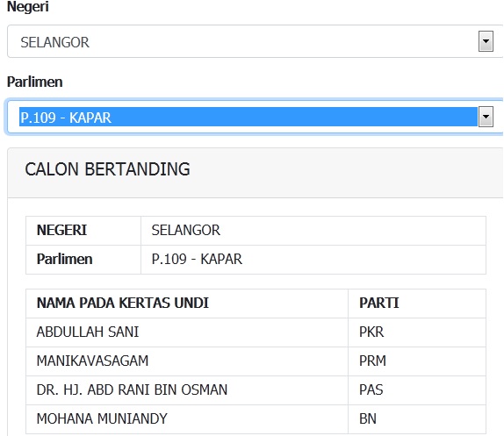This screenshot has height=436, width=504.
Task: Select candidate ABDULLAH SANI
Action: pos(187,332)
